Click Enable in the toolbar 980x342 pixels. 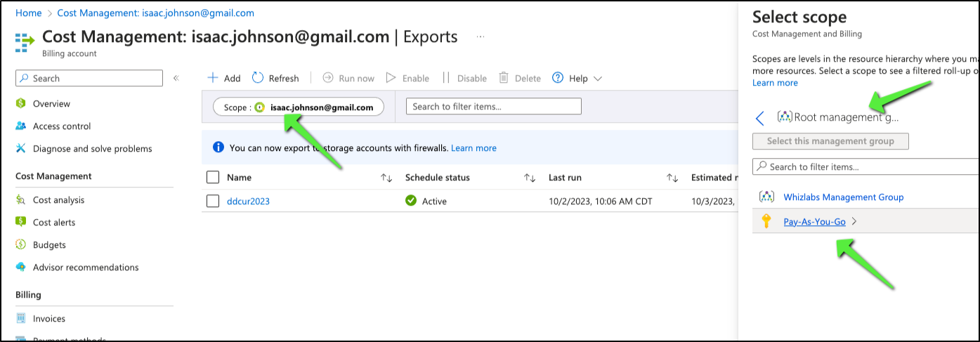[x=408, y=79]
